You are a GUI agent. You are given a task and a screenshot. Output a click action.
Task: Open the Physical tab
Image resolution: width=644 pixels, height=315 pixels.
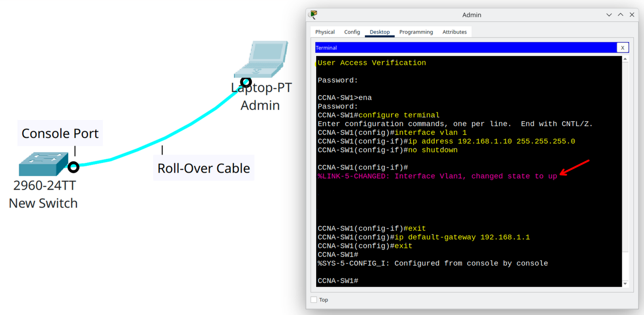tap(325, 32)
